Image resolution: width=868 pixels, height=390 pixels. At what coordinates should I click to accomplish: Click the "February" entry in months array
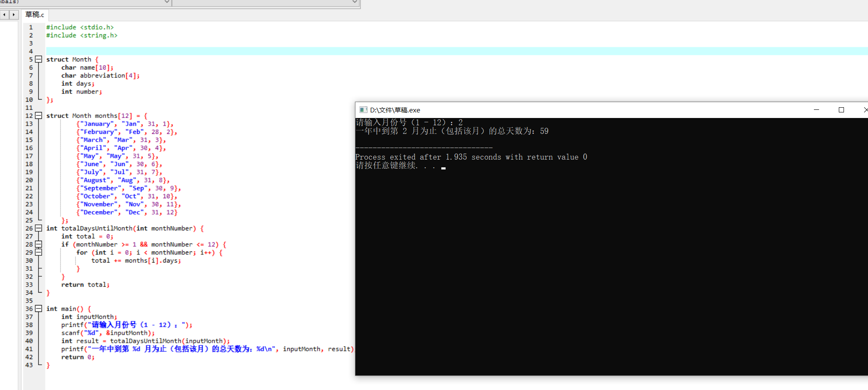coord(127,132)
